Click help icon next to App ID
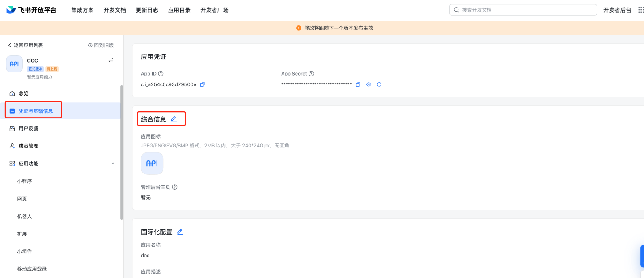The width and height of the screenshot is (644, 278). 161,74
